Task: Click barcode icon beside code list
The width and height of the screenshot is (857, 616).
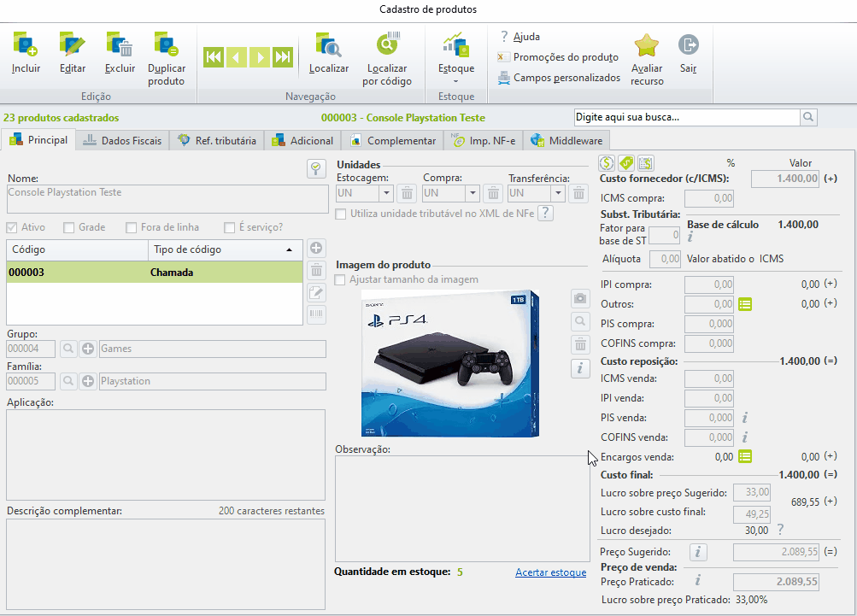Action: point(316,314)
